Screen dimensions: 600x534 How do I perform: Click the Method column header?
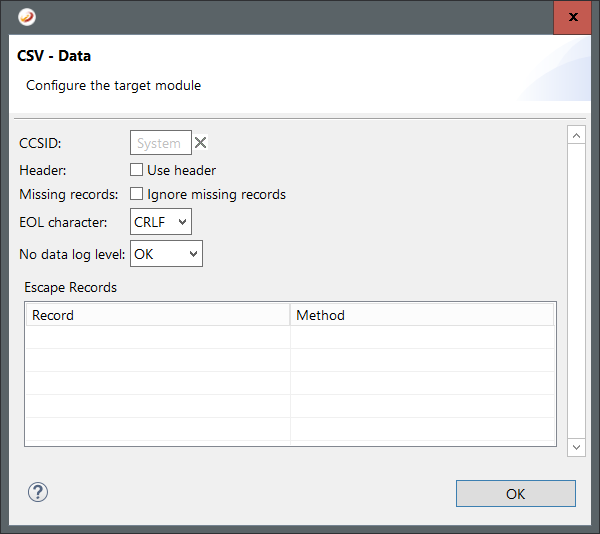(x=422, y=315)
